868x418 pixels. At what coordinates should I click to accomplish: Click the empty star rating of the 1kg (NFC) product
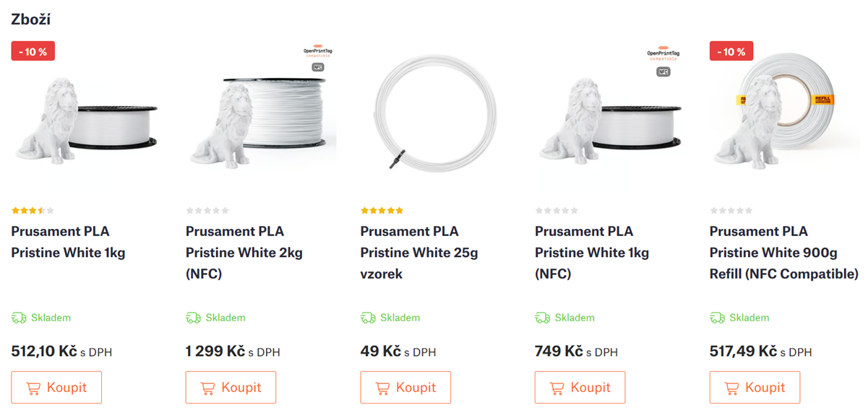tap(557, 211)
